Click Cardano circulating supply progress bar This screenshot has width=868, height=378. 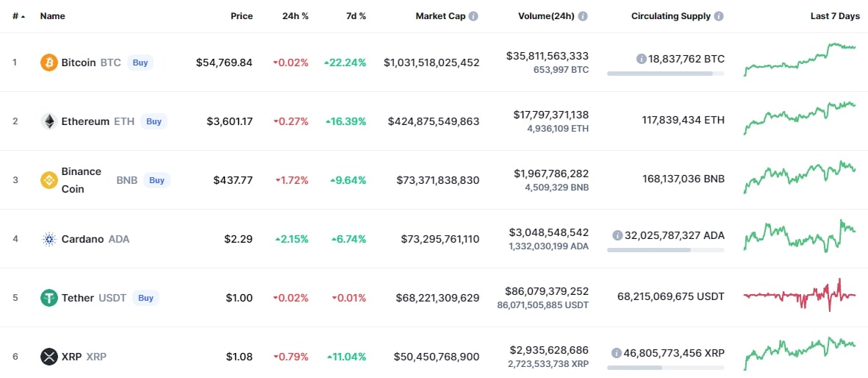tap(665, 250)
